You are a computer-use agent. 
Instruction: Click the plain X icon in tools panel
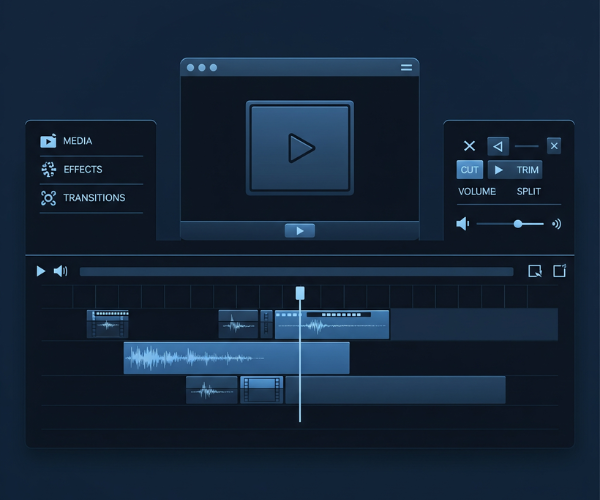[470, 146]
